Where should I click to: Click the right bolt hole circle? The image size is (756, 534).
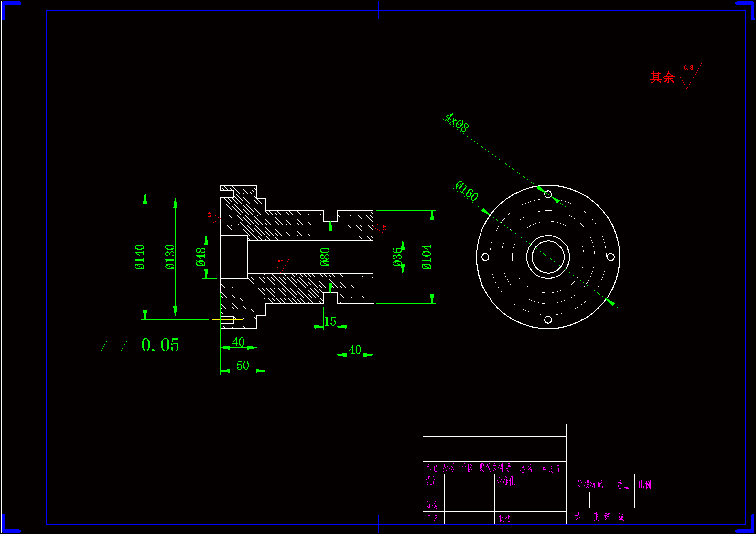tap(611, 257)
